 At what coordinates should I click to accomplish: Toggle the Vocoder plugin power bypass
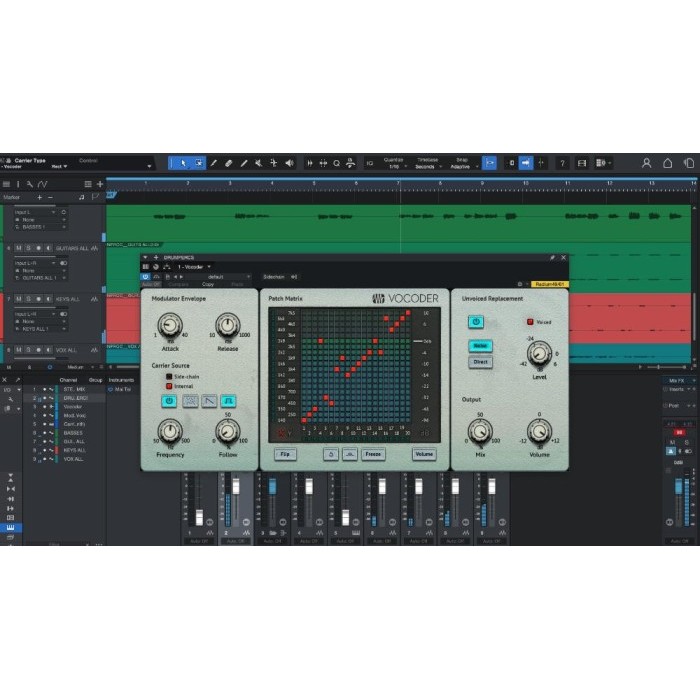tap(146, 277)
